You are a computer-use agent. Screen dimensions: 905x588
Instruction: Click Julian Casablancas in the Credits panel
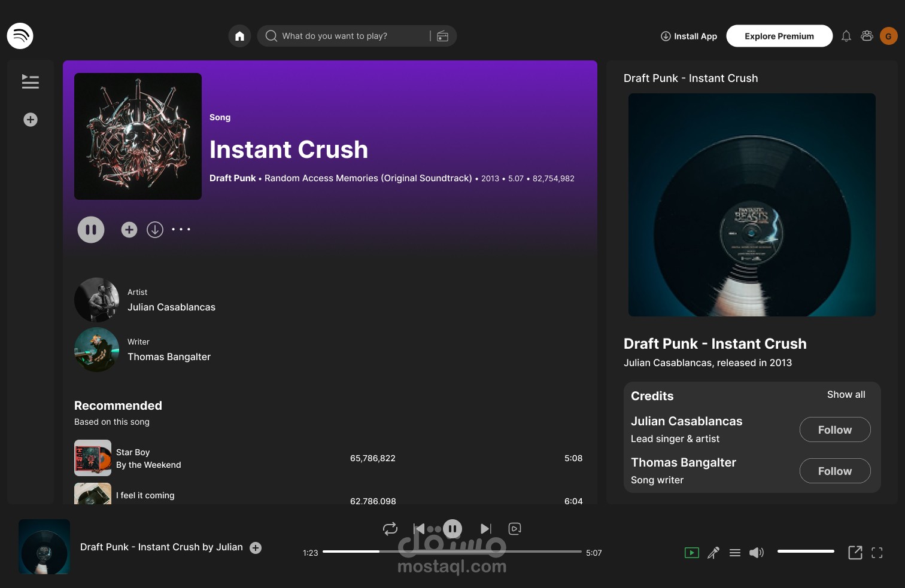[687, 421]
